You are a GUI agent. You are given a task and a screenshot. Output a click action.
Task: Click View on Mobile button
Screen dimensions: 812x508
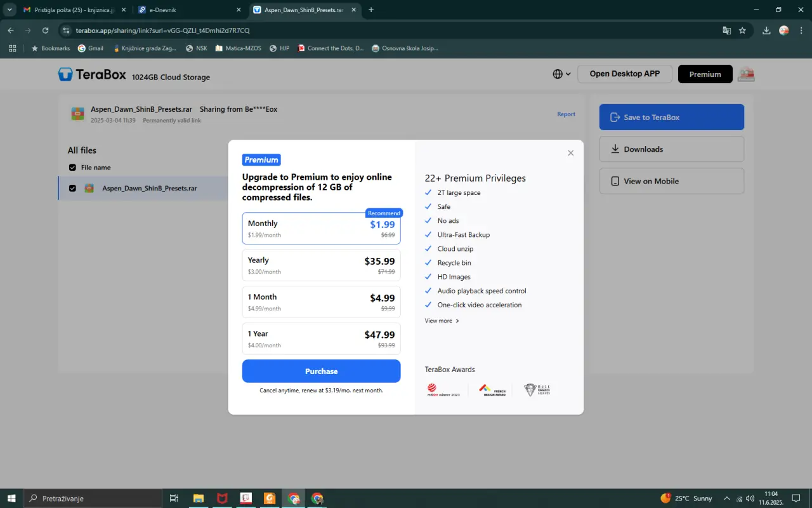coord(671,181)
